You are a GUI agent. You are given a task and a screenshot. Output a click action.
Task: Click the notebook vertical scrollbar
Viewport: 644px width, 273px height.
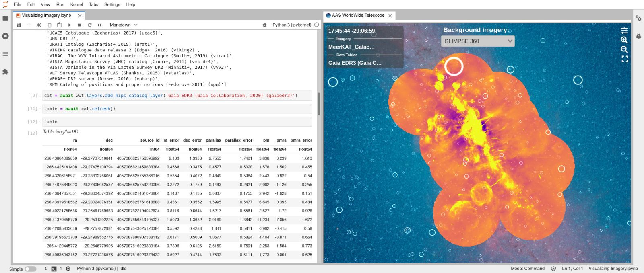(319, 104)
